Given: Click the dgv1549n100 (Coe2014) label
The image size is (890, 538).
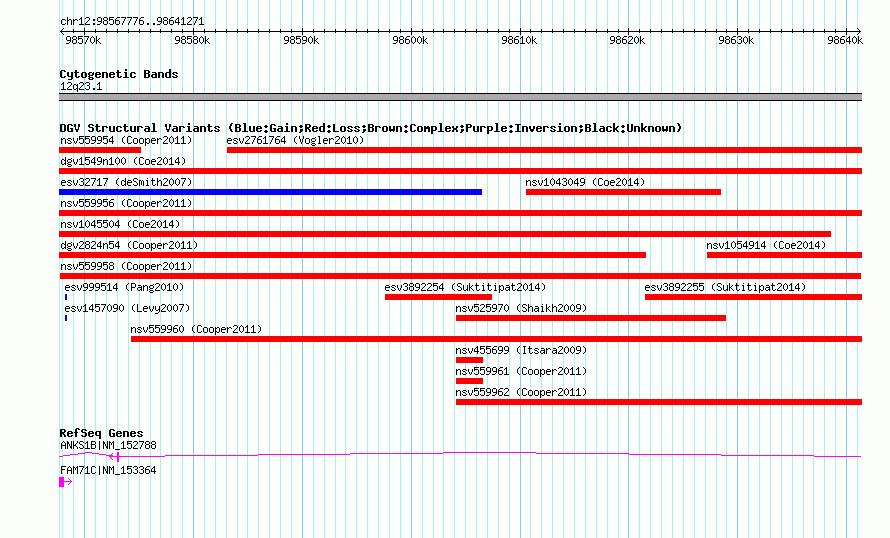Looking at the screenshot, I should tap(123, 161).
